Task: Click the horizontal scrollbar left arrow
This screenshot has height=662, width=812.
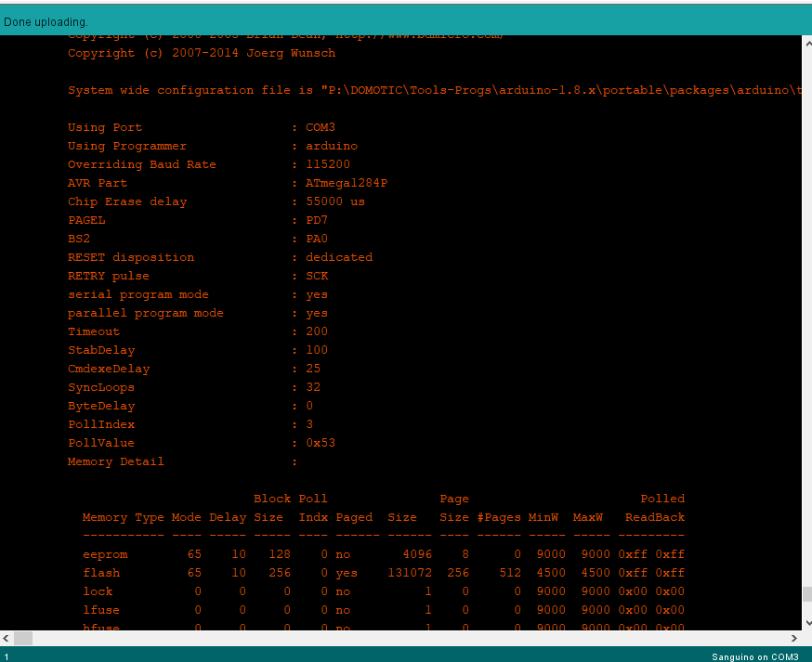Action: coord(6,638)
